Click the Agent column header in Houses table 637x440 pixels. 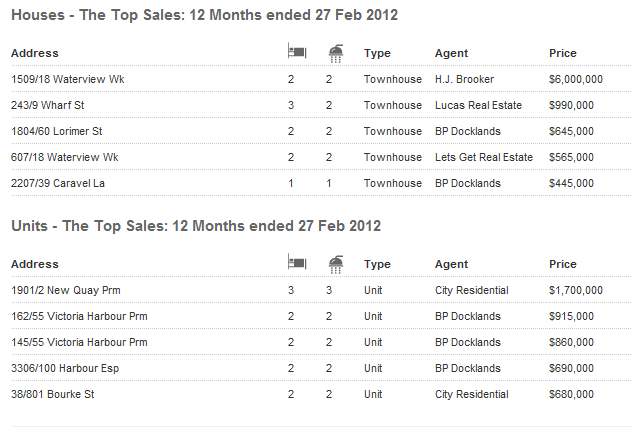tap(452, 53)
